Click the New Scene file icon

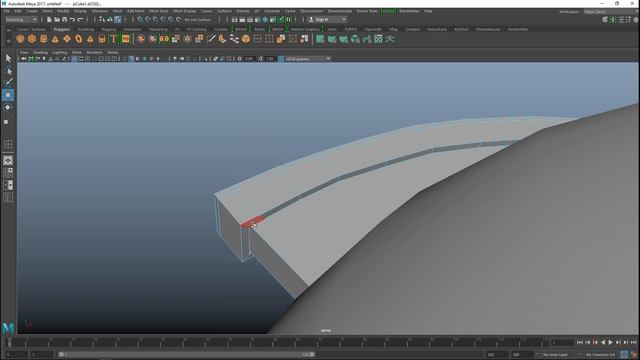pyautogui.click(x=49, y=19)
